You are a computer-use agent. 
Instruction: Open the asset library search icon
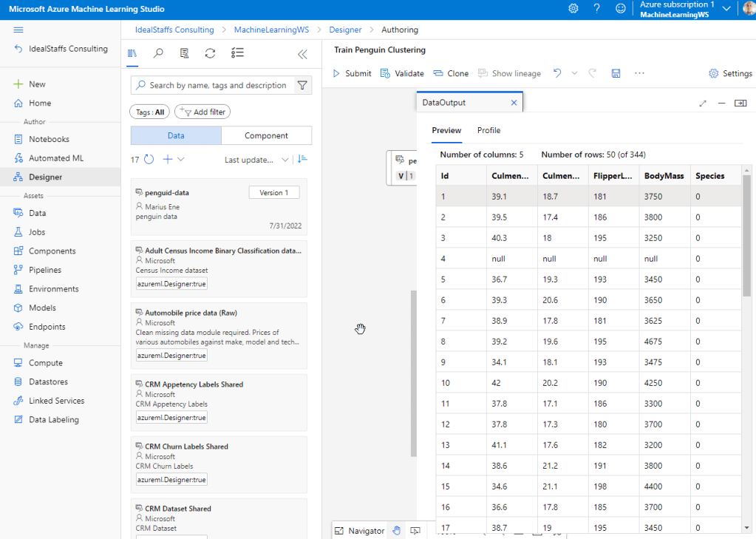tap(158, 53)
